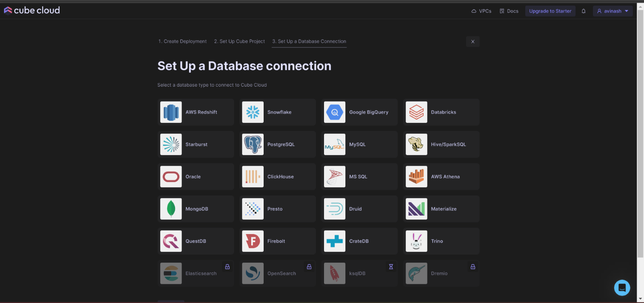Open the Docs link

(509, 11)
